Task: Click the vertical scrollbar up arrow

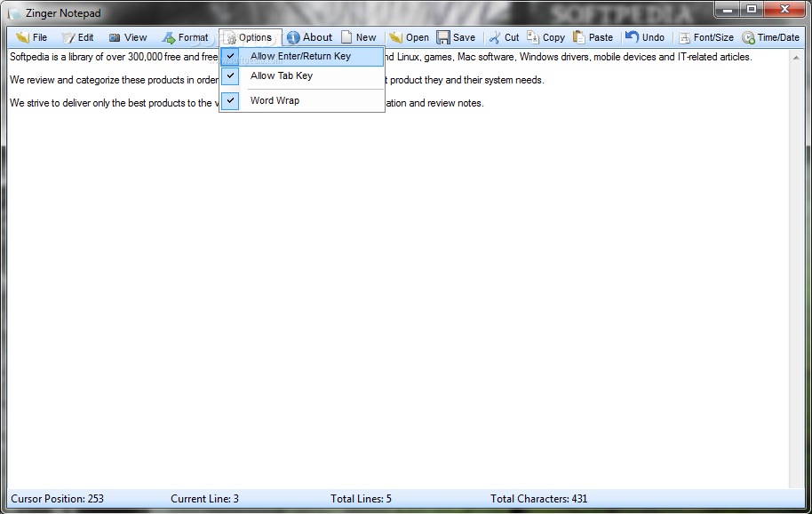Action: coord(795,58)
